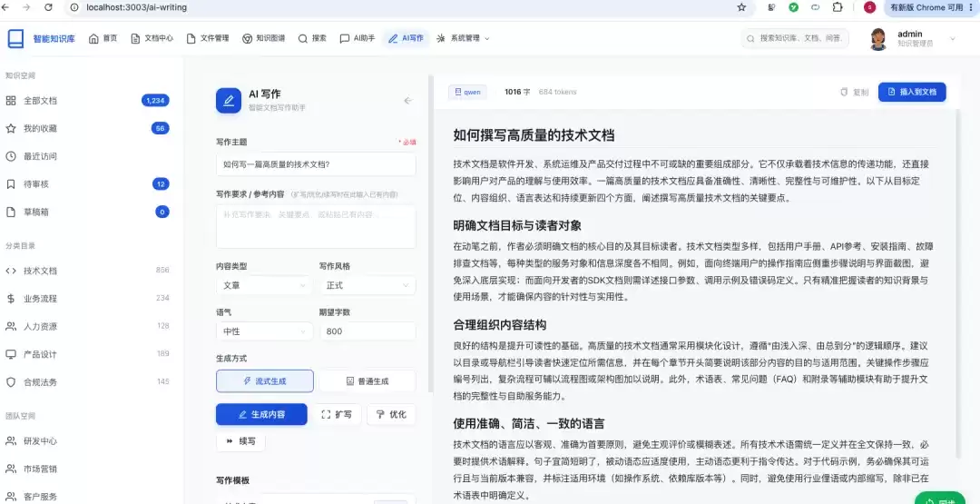
Task: Open the 知识图谱 nav item
Action: (264, 38)
